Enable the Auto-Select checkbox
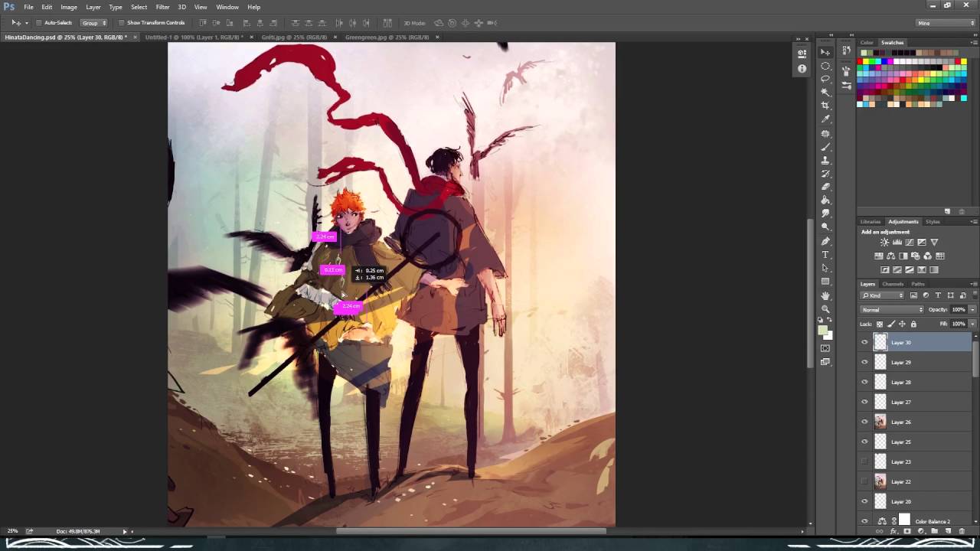The width and height of the screenshot is (980, 551). pyautogui.click(x=39, y=23)
